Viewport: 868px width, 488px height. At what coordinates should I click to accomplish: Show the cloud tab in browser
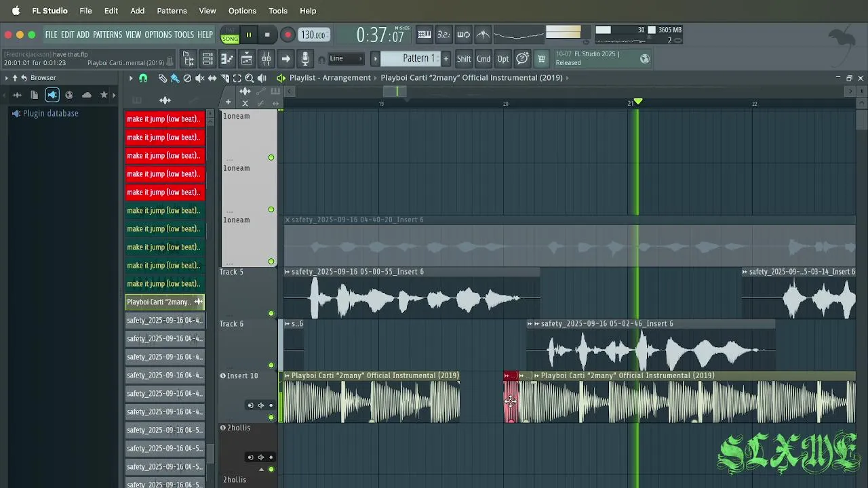87,95
